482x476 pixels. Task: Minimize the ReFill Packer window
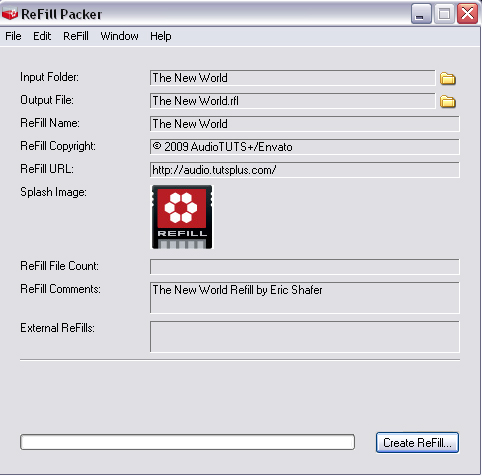coord(421,14)
